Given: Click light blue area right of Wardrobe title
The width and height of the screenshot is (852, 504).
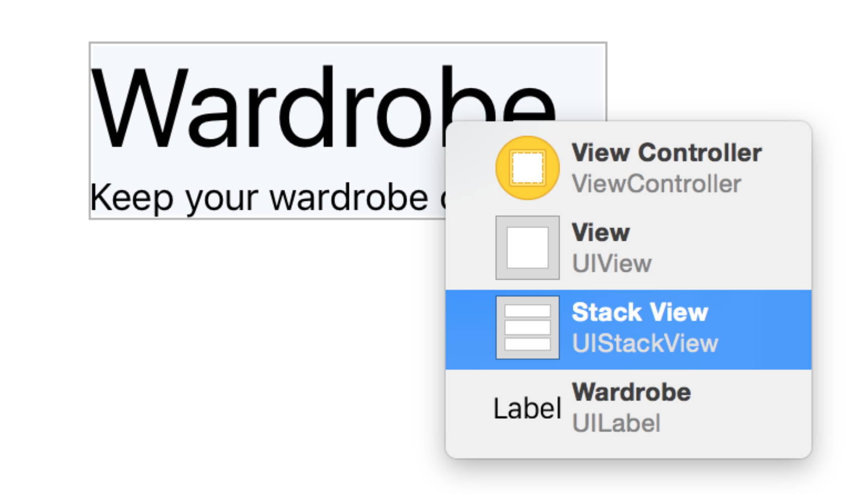Looking at the screenshot, I should point(582,82).
